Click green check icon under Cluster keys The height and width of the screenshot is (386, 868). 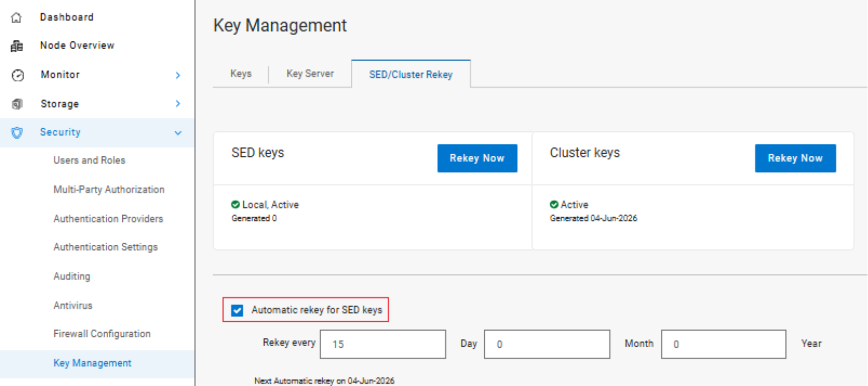[x=554, y=205]
